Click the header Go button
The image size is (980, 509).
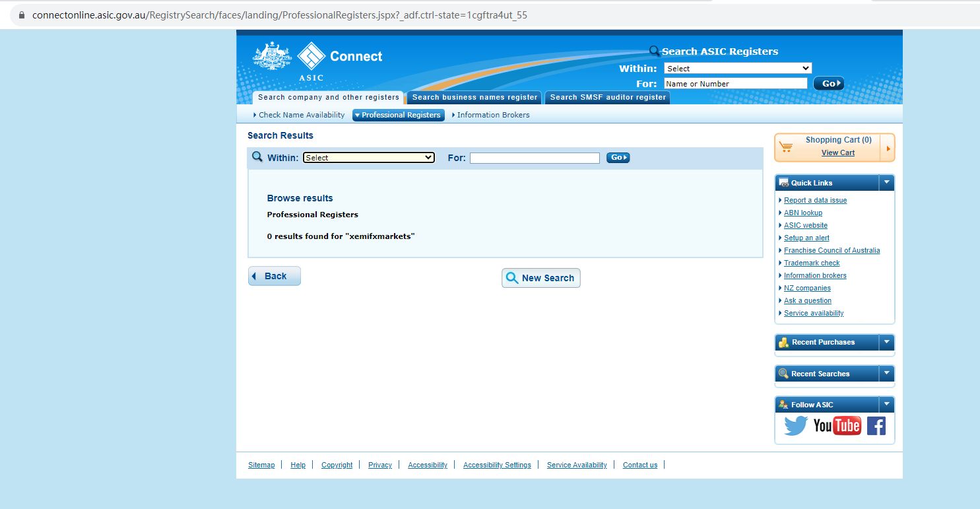point(829,84)
